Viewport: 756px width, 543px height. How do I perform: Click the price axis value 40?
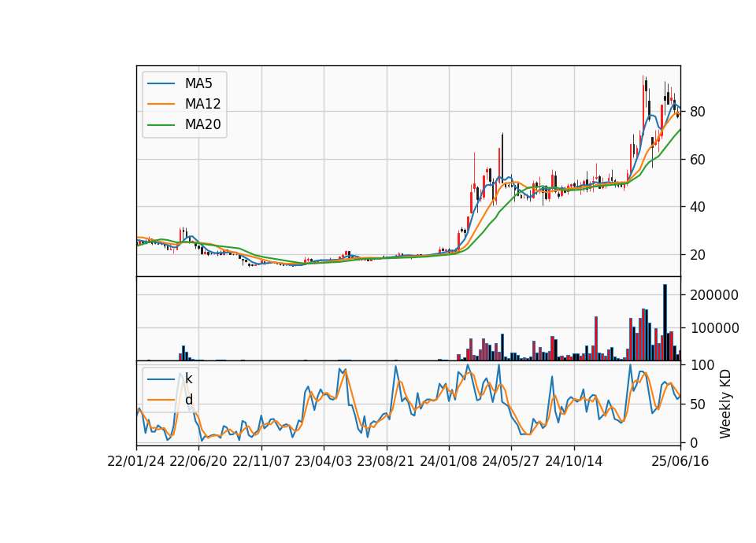click(698, 207)
